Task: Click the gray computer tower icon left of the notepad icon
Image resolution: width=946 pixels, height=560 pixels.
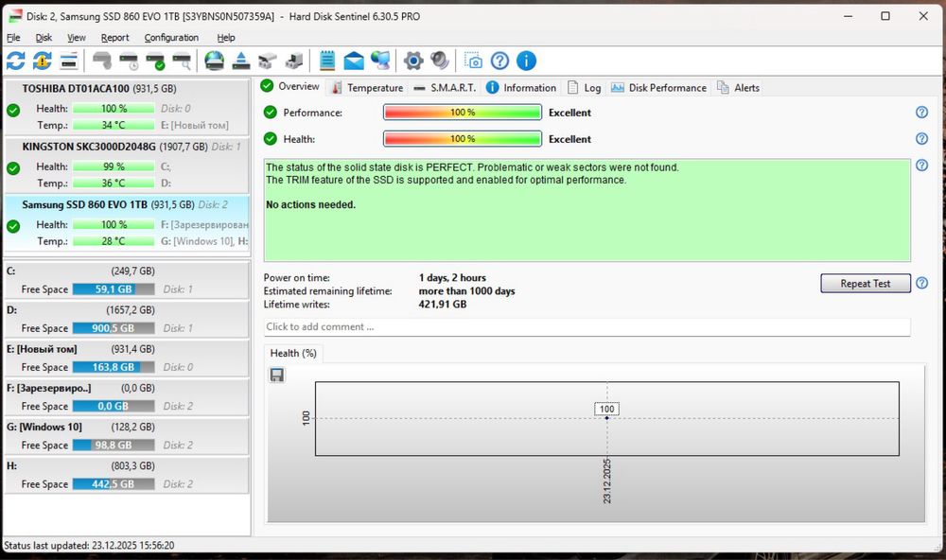Action: point(294,61)
